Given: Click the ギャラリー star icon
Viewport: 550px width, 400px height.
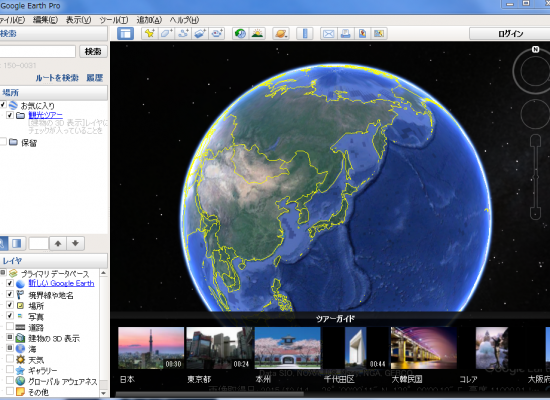Looking at the screenshot, I should pyautogui.click(x=20, y=370).
